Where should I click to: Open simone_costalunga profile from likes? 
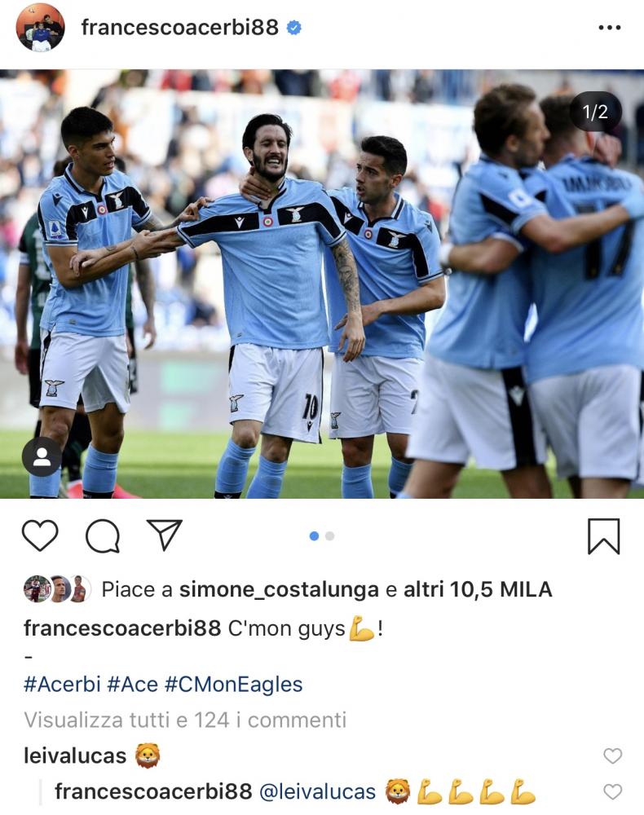point(279,589)
